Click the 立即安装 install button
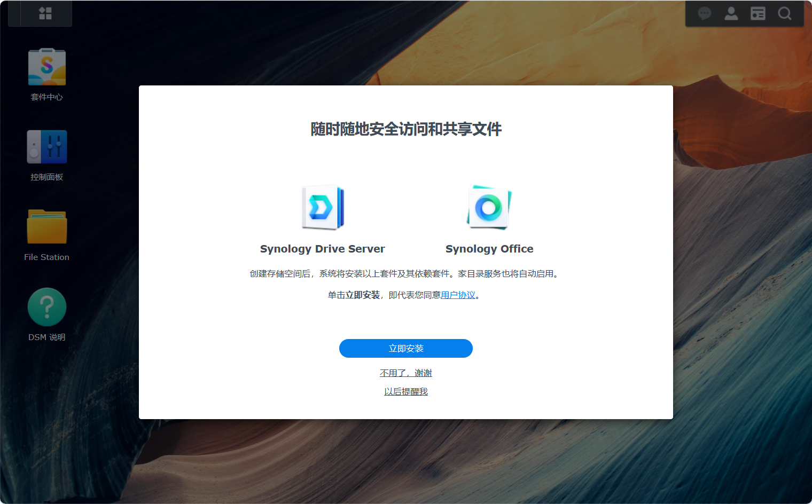 click(x=406, y=349)
